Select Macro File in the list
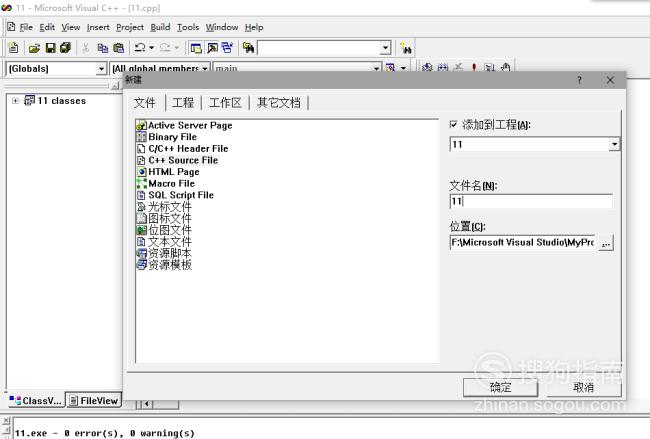The width and height of the screenshot is (650, 439). point(166,183)
